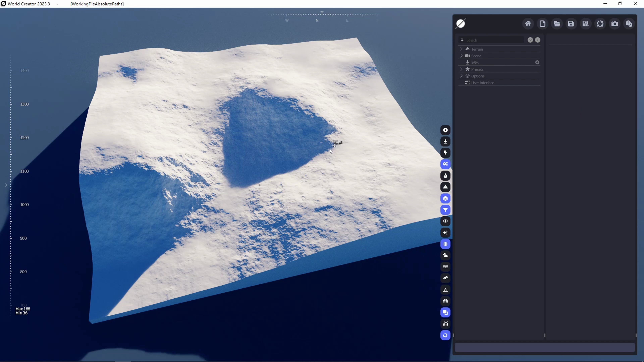Click the down-chevron button next to the search box

click(x=530, y=40)
